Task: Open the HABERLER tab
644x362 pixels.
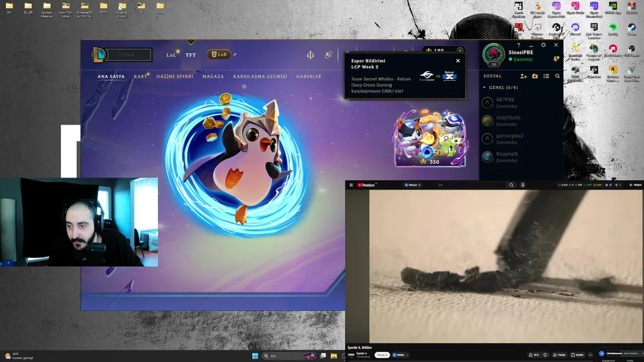Action: pos(308,76)
